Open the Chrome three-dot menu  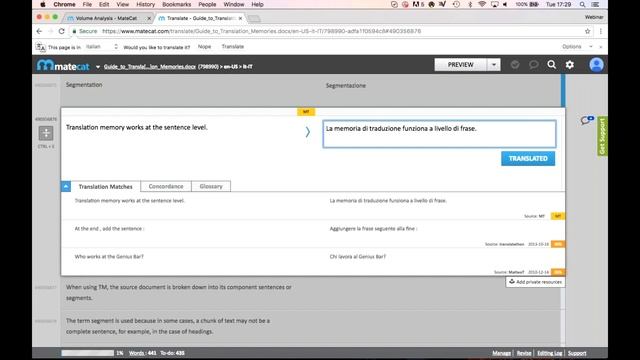click(600, 31)
